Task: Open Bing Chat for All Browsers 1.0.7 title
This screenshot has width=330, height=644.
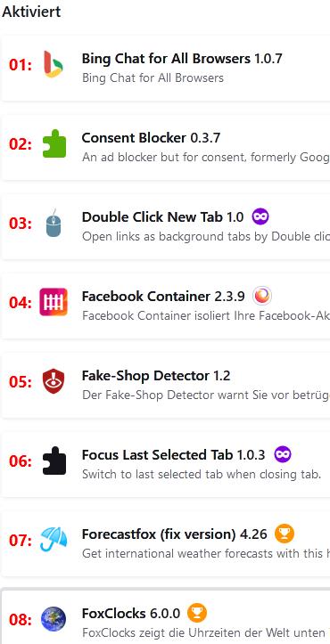Action: pyautogui.click(x=182, y=58)
